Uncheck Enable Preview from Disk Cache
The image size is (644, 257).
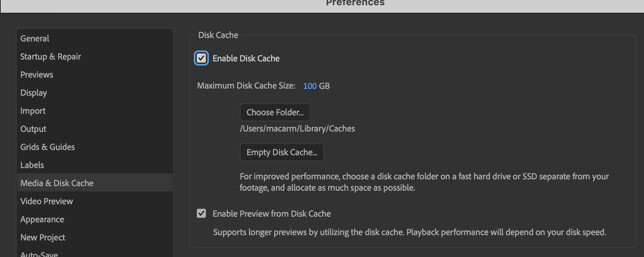click(x=201, y=214)
